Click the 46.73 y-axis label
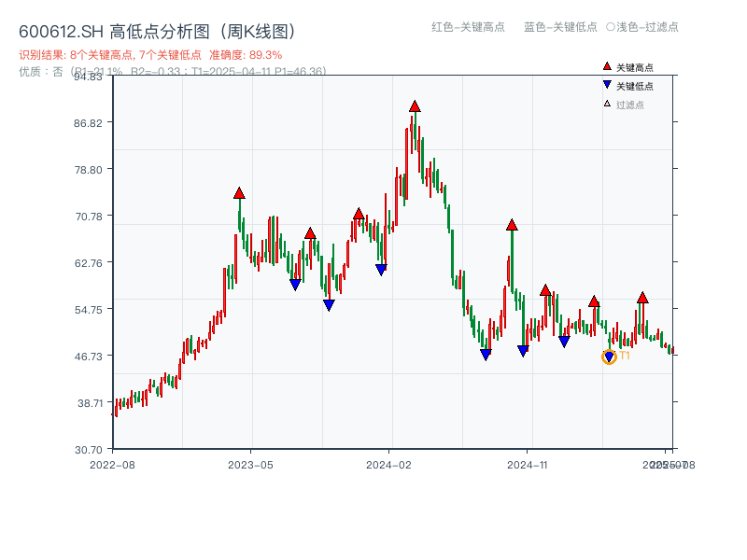Screen dimensions: 747x560 click(x=88, y=357)
